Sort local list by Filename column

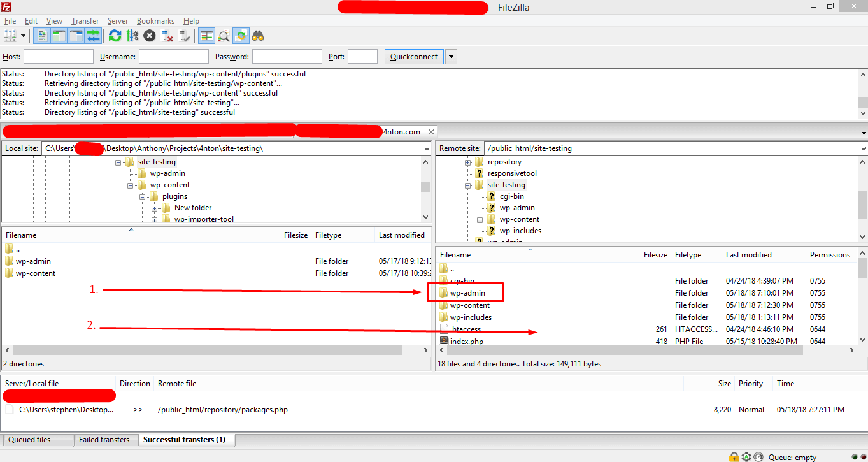[x=131, y=235]
